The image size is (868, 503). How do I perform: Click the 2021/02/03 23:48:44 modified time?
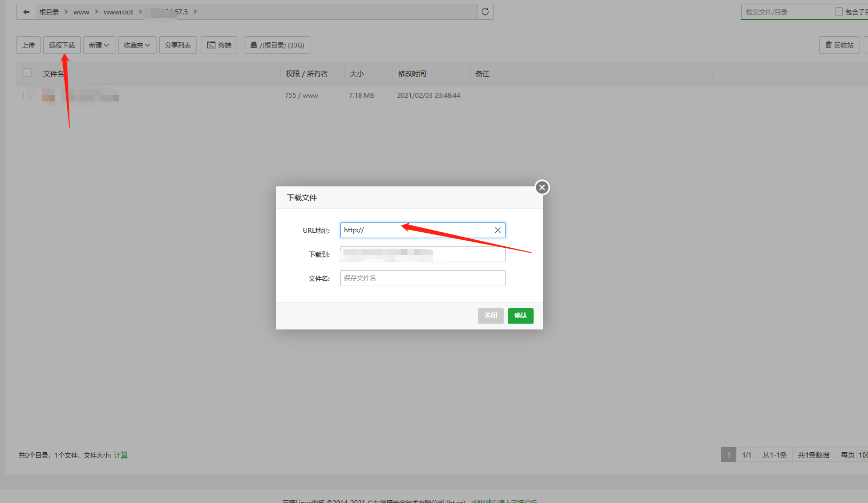pos(428,95)
